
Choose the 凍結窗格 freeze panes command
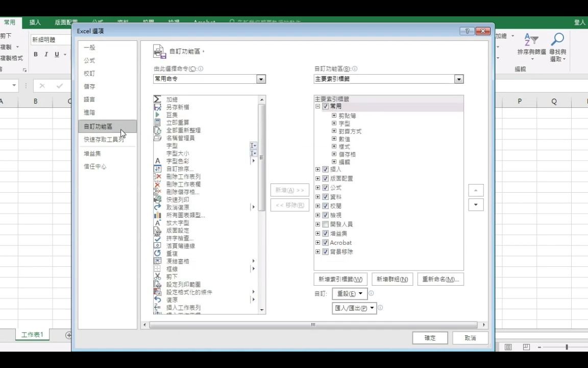(177, 261)
